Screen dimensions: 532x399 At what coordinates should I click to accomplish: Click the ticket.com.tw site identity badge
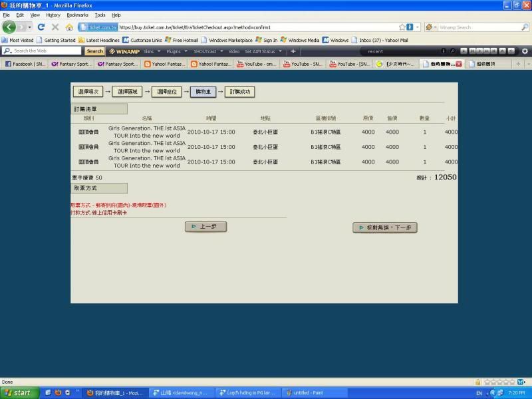[98, 27]
